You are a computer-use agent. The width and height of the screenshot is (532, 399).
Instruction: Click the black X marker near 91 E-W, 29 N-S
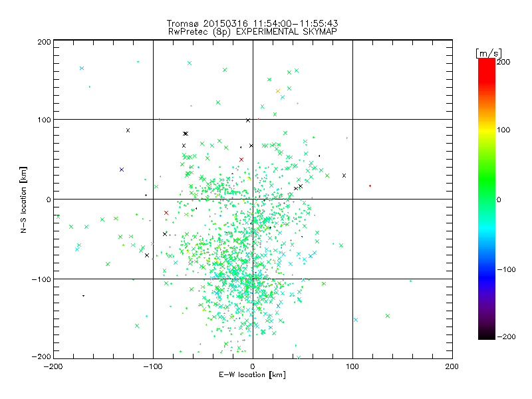coord(344,176)
